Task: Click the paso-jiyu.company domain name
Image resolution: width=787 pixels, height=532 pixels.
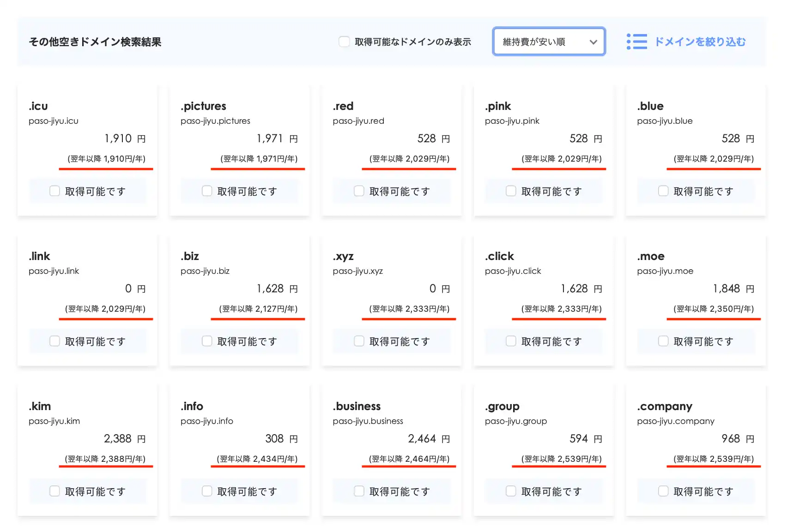Action: [676, 421]
